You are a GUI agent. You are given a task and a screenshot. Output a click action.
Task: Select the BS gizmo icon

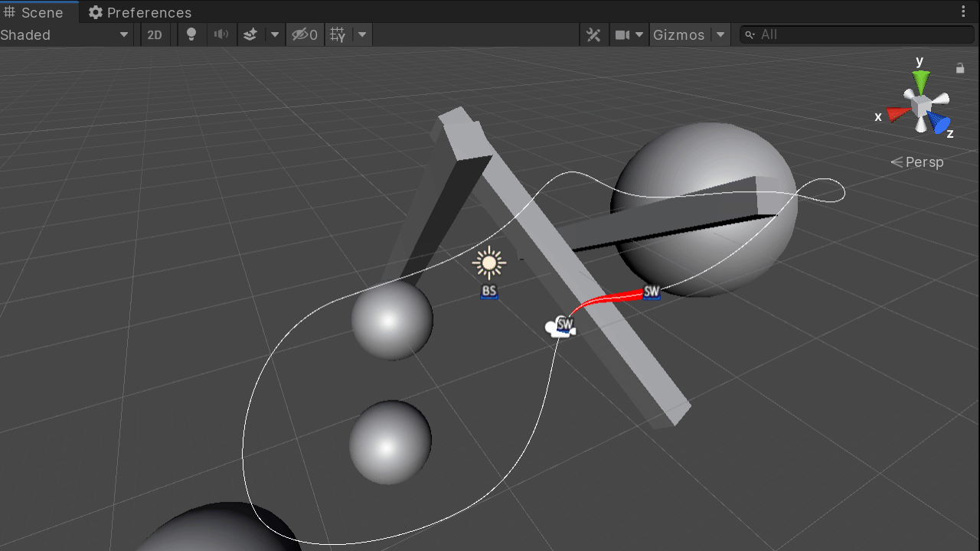pos(489,292)
